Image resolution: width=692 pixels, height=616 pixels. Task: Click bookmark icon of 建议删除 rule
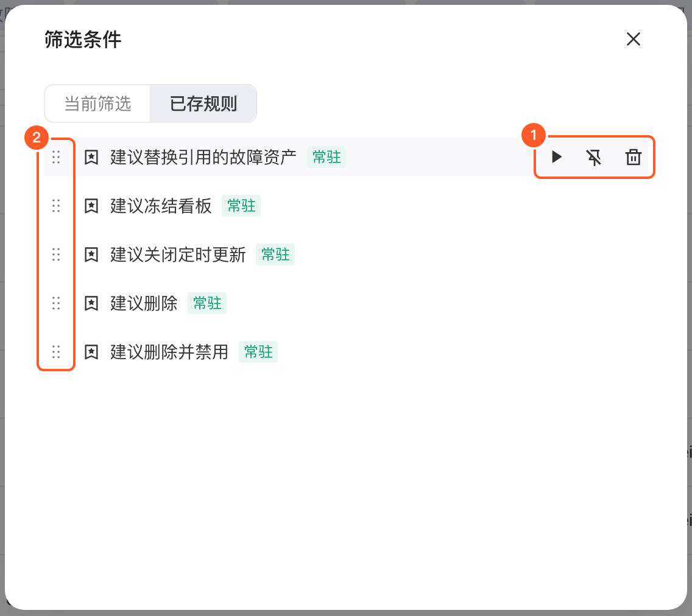(91, 303)
